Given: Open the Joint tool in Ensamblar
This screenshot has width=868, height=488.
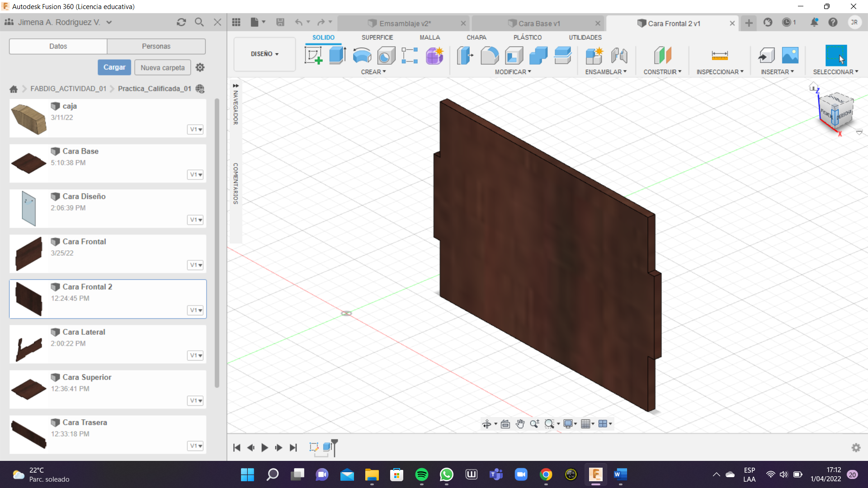Looking at the screenshot, I should click(x=619, y=56).
